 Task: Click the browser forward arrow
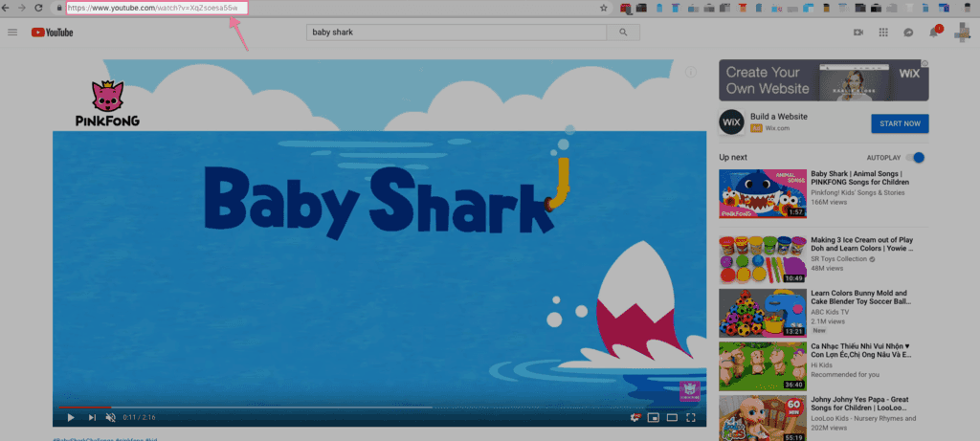click(22, 8)
